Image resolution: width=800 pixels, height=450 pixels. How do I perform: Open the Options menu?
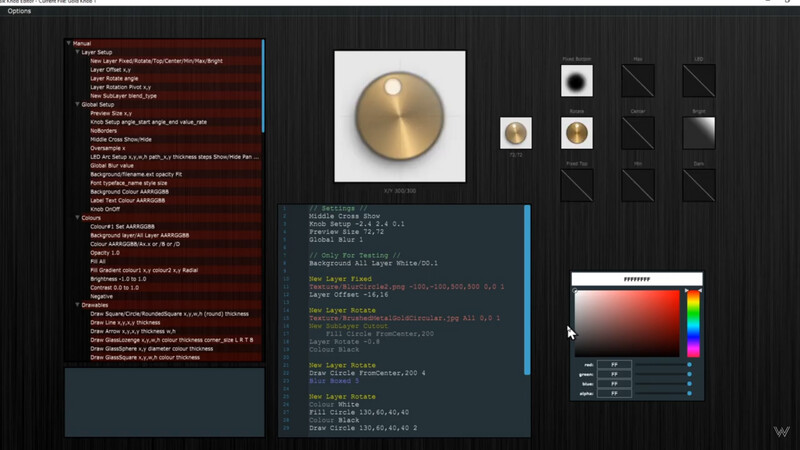pyautogui.click(x=19, y=11)
